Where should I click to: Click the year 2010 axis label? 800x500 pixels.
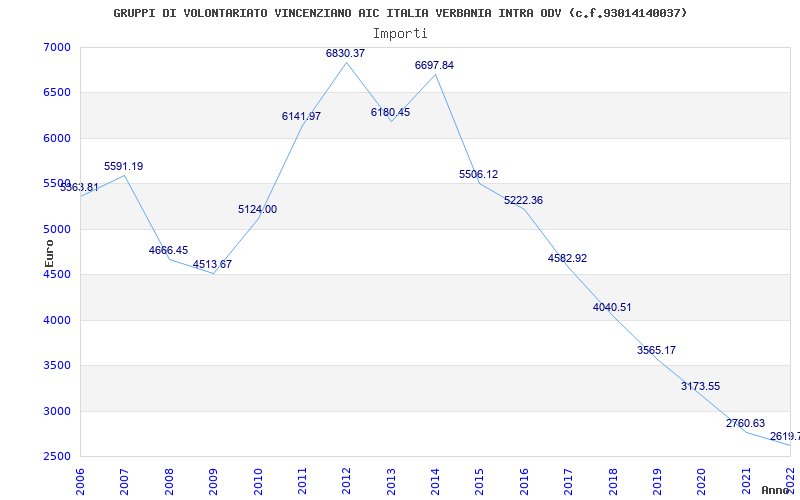pyautogui.click(x=258, y=481)
